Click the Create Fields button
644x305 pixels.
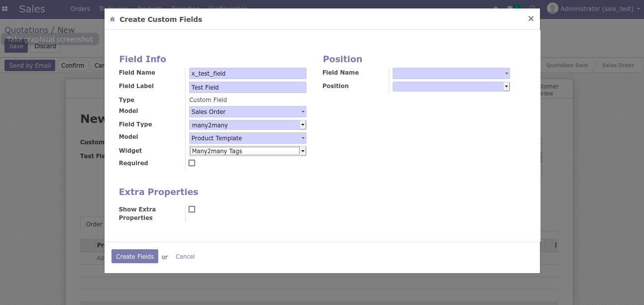pyautogui.click(x=135, y=257)
